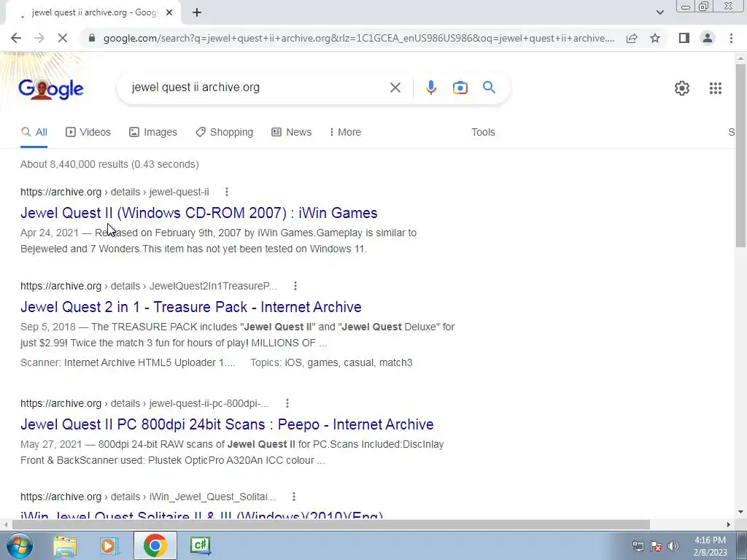747x560 pixels.
Task: Open options menu for iWin_Jewel_Quest_Solitai result
Action: [294, 497]
